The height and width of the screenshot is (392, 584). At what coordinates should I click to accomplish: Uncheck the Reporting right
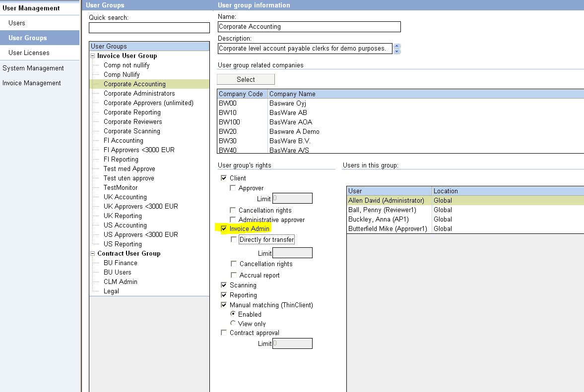223,295
